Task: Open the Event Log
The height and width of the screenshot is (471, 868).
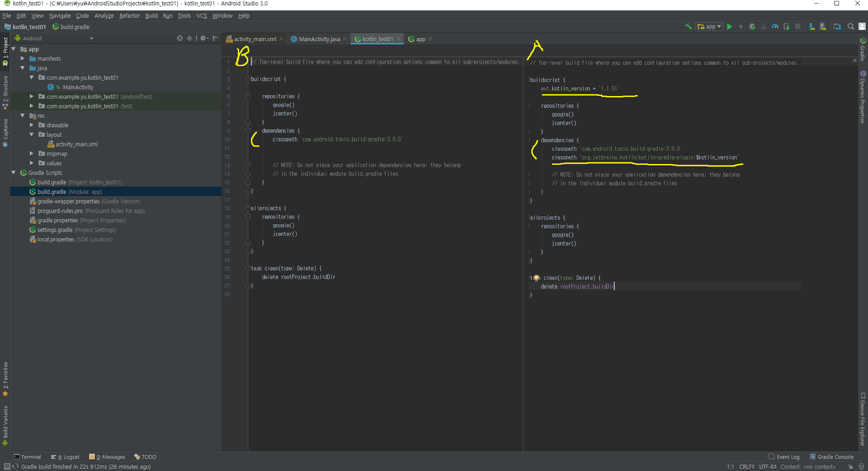Action: [x=784, y=457]
